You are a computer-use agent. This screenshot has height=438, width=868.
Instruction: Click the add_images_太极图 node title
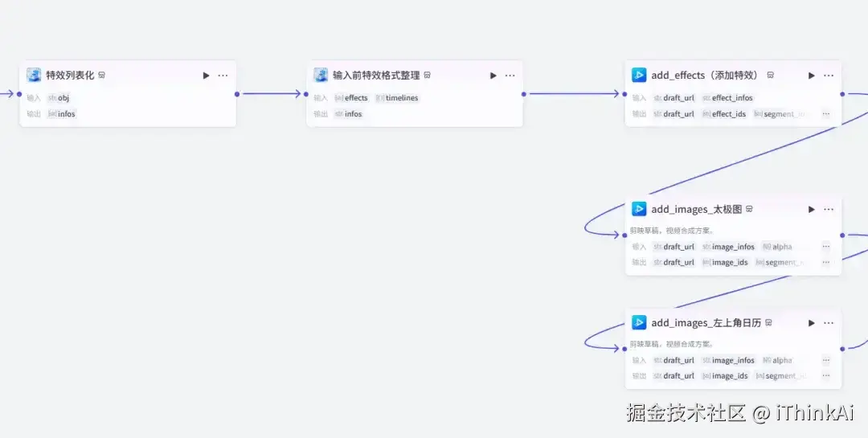[x=696, y=209]
